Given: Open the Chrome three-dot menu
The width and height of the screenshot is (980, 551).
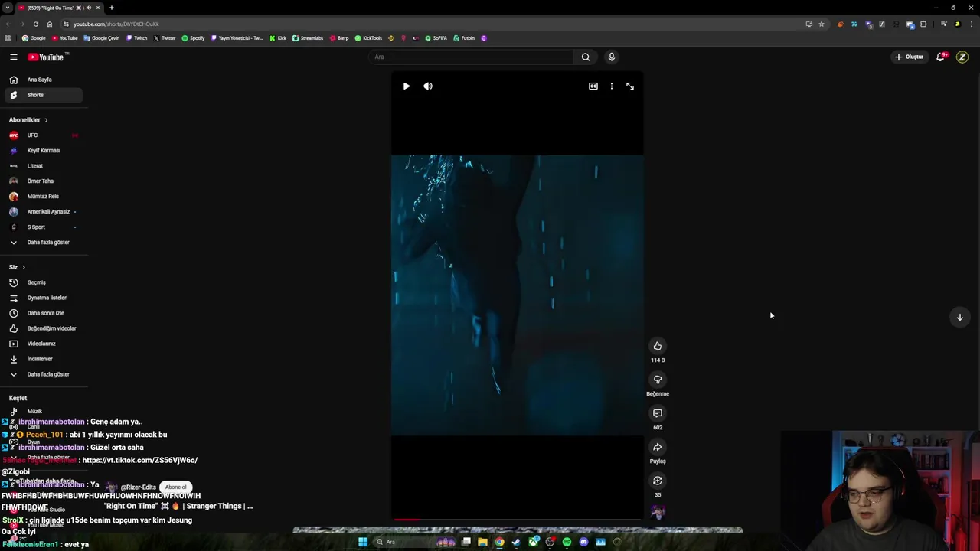Looking at the screenshot, I should point(971,24).
